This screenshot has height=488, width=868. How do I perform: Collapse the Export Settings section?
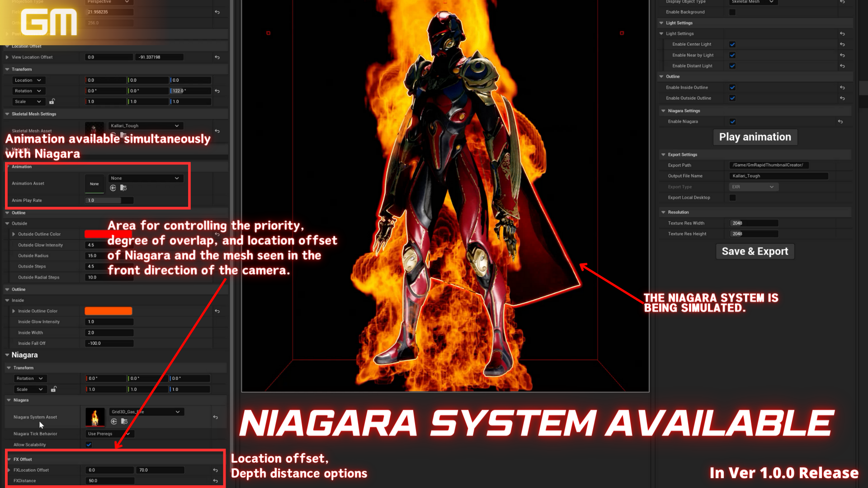663,155
